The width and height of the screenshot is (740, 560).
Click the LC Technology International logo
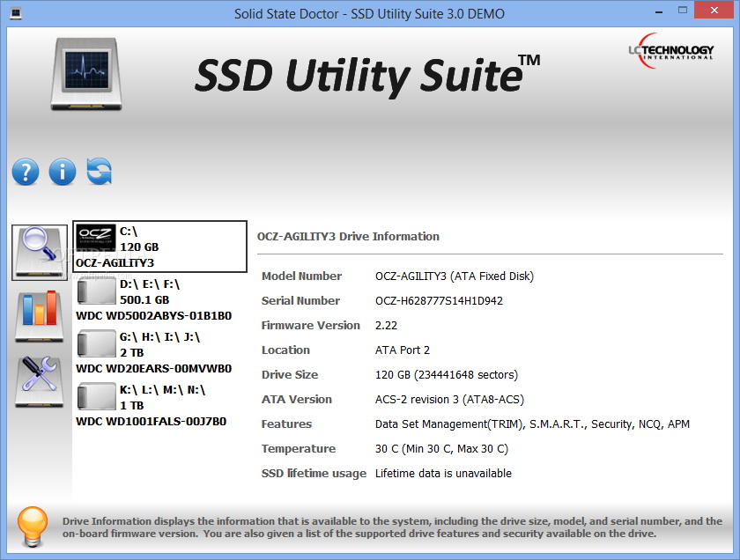coord(670,51)
